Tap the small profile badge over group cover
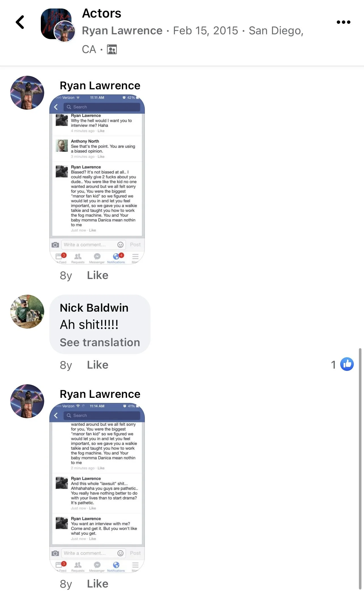This screenshot has width=364, height=598. [x=64, y=31]
